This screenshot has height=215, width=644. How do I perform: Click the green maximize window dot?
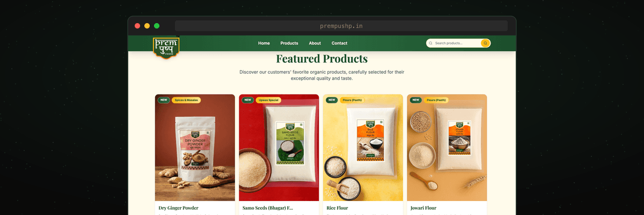pos(157,26)
